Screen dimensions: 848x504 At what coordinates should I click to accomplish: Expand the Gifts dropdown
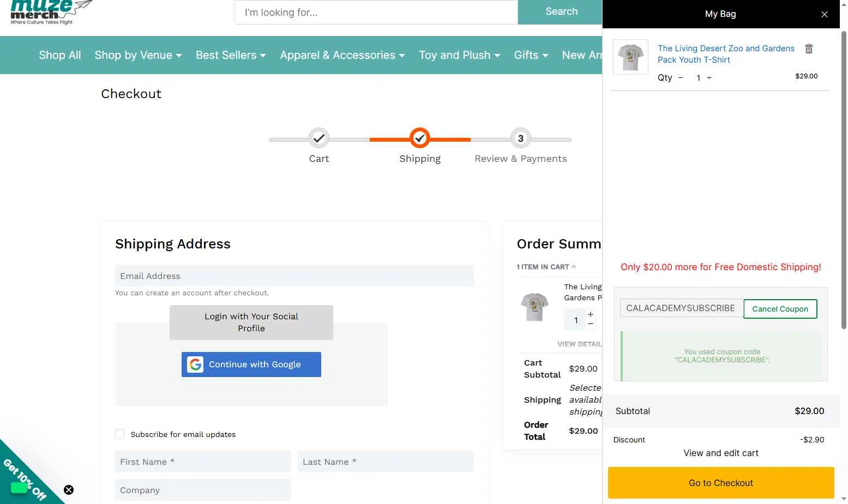(x=531, y=55)
